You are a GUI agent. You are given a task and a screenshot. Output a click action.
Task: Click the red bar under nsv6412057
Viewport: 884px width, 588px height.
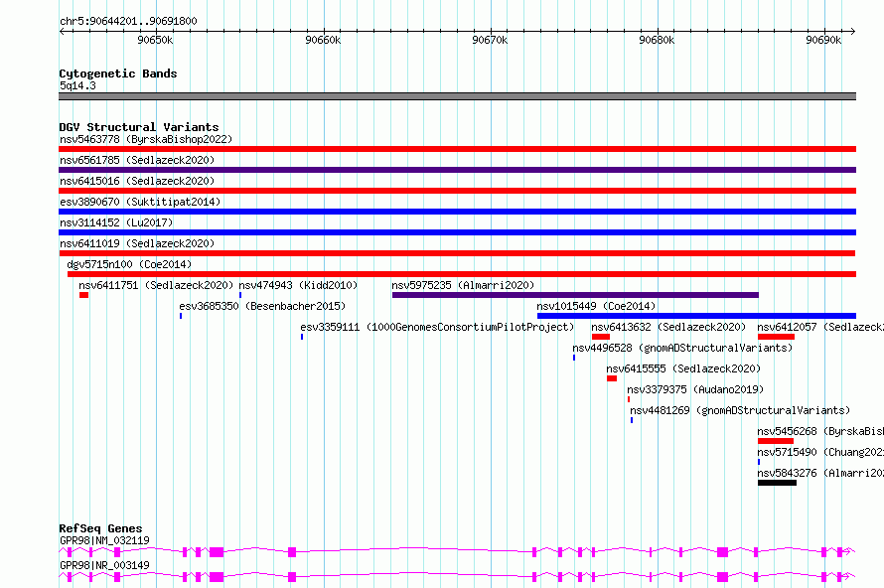[776, 337]
